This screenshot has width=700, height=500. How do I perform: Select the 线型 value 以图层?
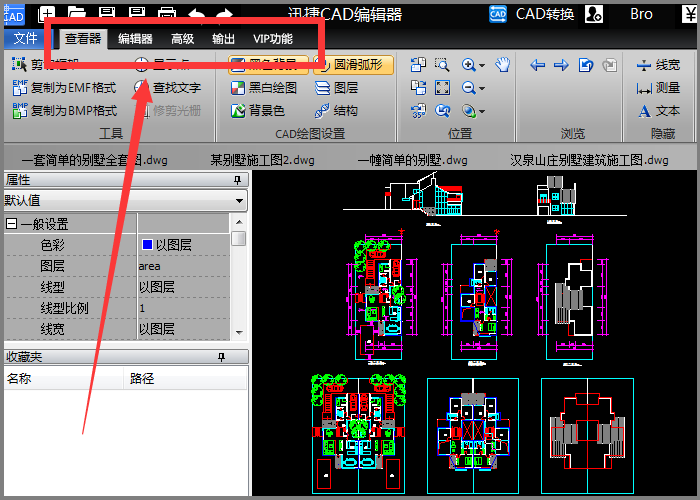(x=183, y=287)
